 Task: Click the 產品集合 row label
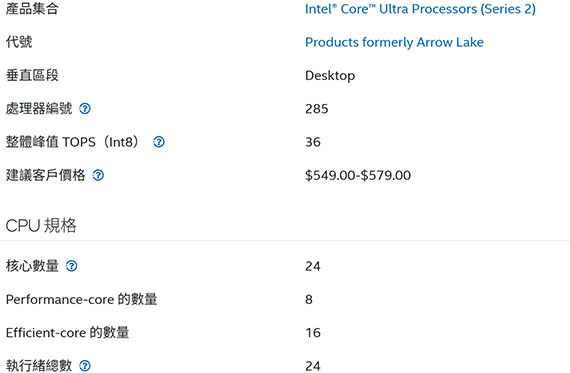(32, 9)
